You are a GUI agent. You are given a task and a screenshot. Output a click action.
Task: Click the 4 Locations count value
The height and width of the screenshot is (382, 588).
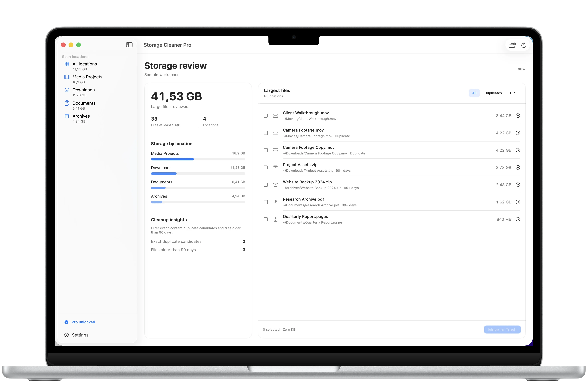[x=205, y=119]
